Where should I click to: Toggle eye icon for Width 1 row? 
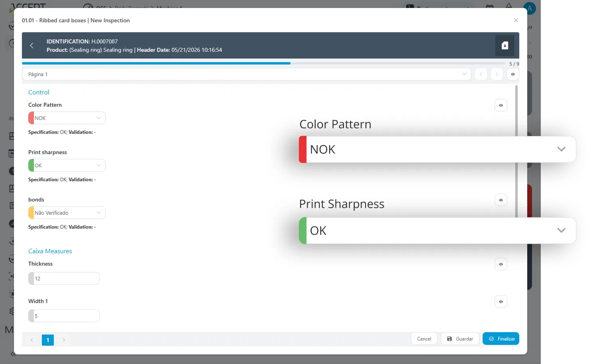(501, 301)
